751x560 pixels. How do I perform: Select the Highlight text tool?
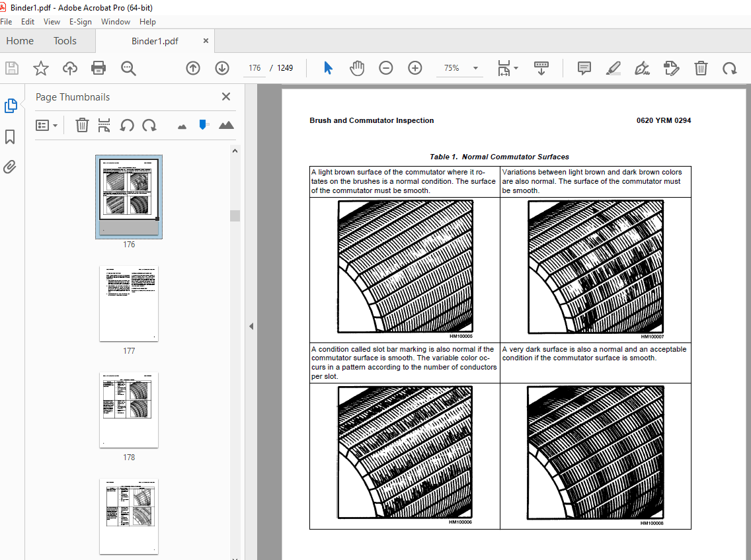[613, 68]
